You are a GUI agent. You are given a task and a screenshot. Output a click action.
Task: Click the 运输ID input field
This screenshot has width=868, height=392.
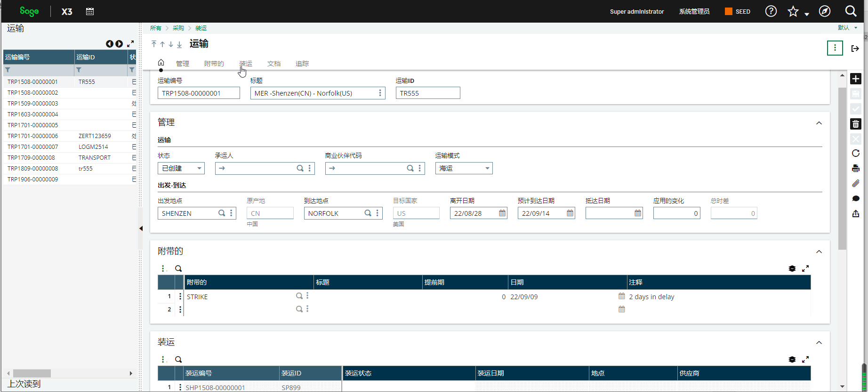pos(427,93)
